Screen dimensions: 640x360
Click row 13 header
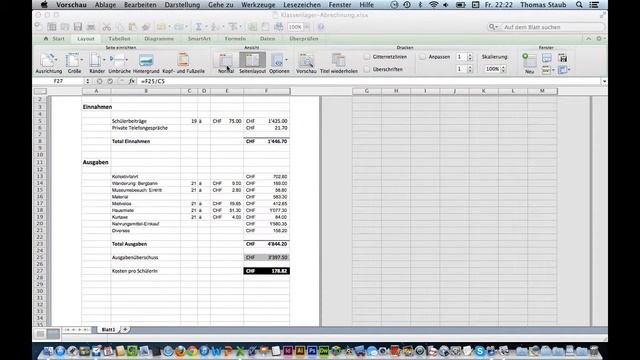click(40, 176)
